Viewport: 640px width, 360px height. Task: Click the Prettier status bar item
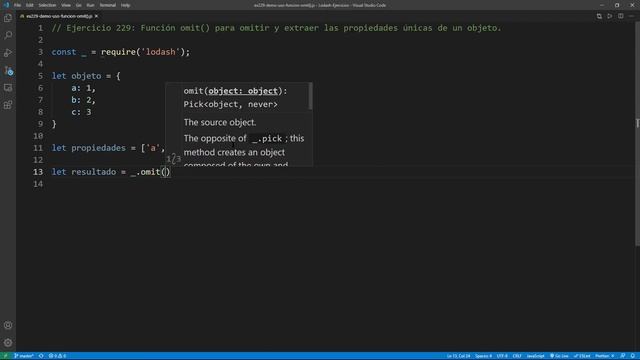pos(605,356)
